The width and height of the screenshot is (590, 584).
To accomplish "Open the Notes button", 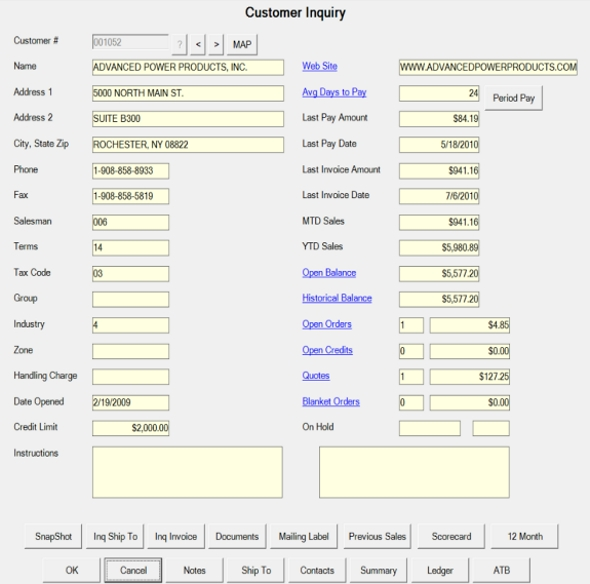I will 195,570.
